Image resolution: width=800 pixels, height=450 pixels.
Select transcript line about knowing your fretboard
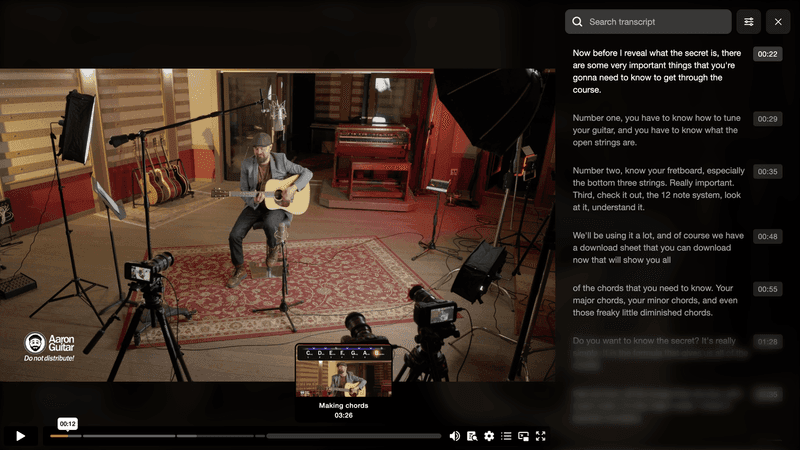pos(655,189)
